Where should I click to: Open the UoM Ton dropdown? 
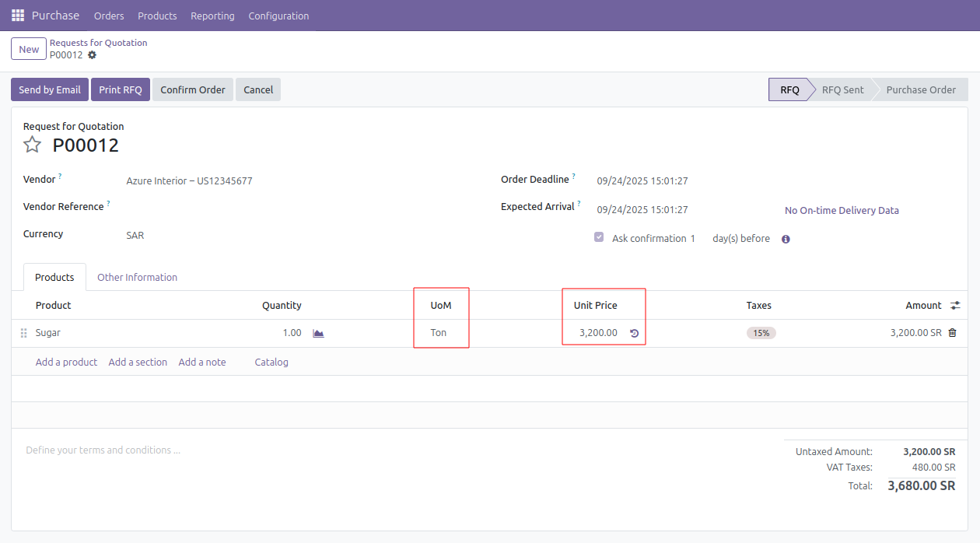pos(439,333)
